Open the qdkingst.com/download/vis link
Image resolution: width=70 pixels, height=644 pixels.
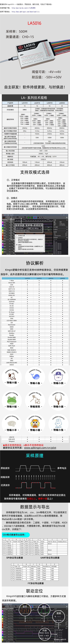pos(25,11)
